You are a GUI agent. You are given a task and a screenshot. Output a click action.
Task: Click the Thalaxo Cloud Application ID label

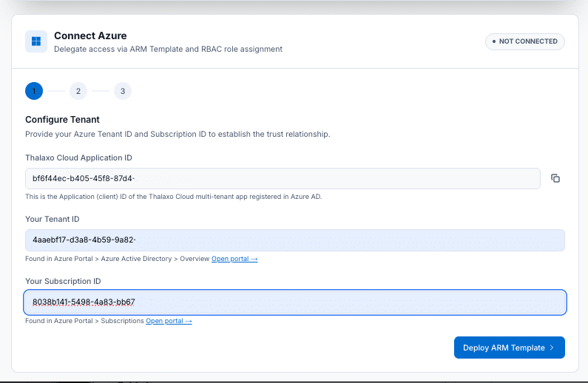78,157
